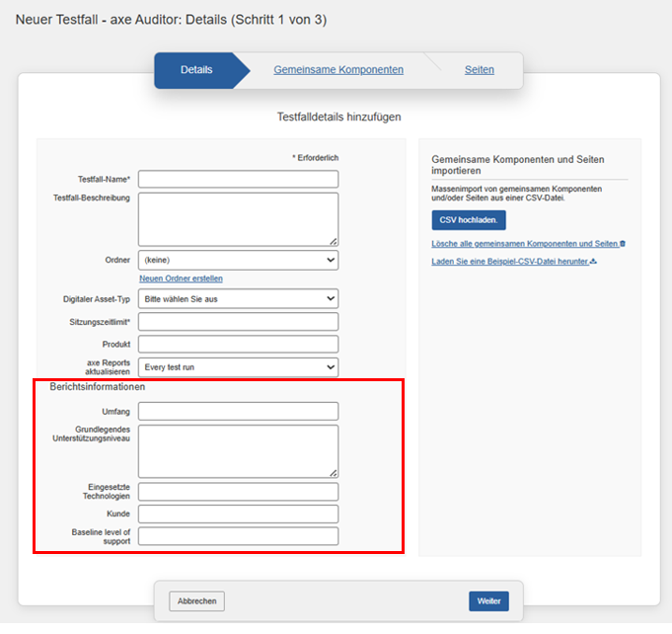Image resolution: width=672 pixels, height=634 pixels.
Task: Click into the Testfall-Beschreibung text area
Action: (238, 219)
